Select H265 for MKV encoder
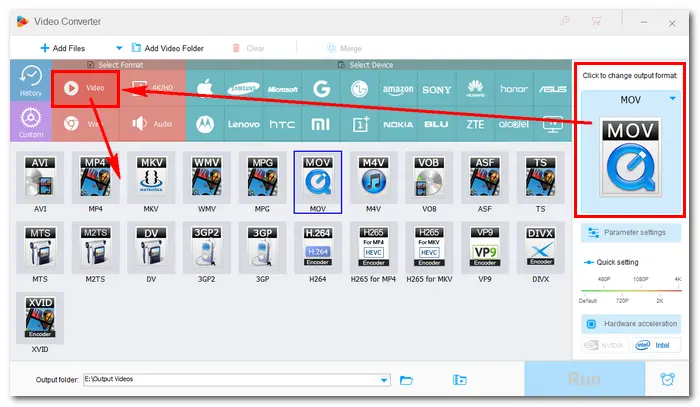 coord(429,248)
